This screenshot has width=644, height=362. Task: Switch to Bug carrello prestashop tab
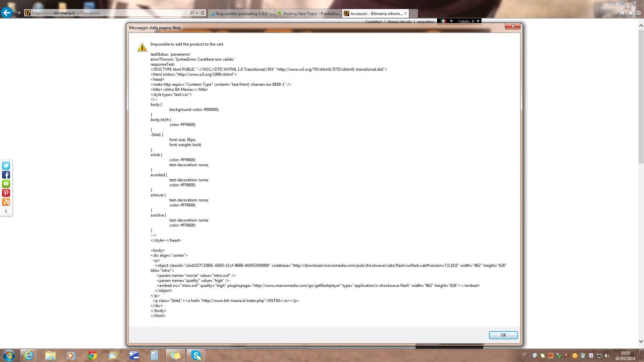point(241,13)
